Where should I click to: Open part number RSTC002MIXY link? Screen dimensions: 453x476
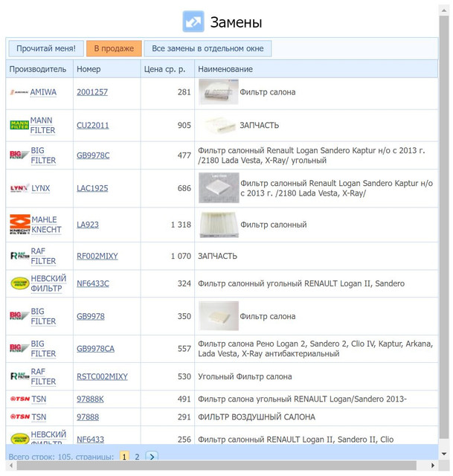(102, 376)
